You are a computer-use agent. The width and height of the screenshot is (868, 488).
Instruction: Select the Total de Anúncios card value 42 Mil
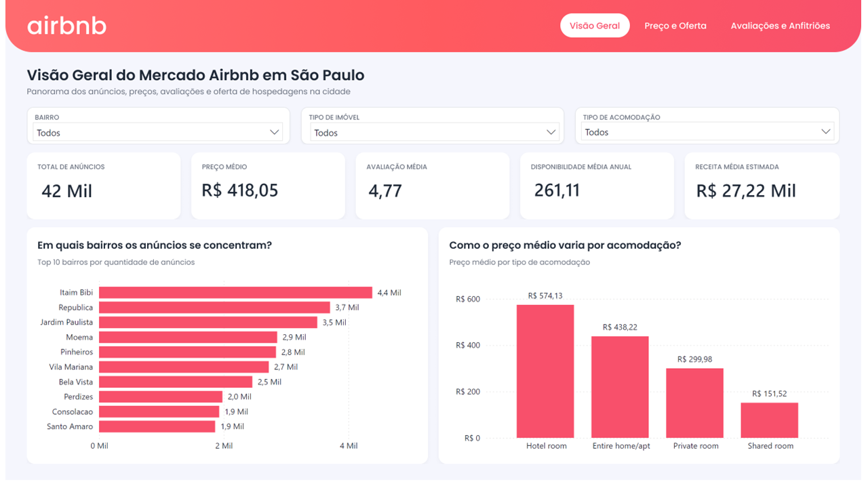(66, 191)
